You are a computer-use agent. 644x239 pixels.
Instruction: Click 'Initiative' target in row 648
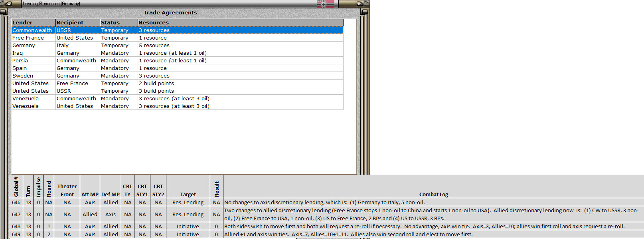(x=188, y=226)
